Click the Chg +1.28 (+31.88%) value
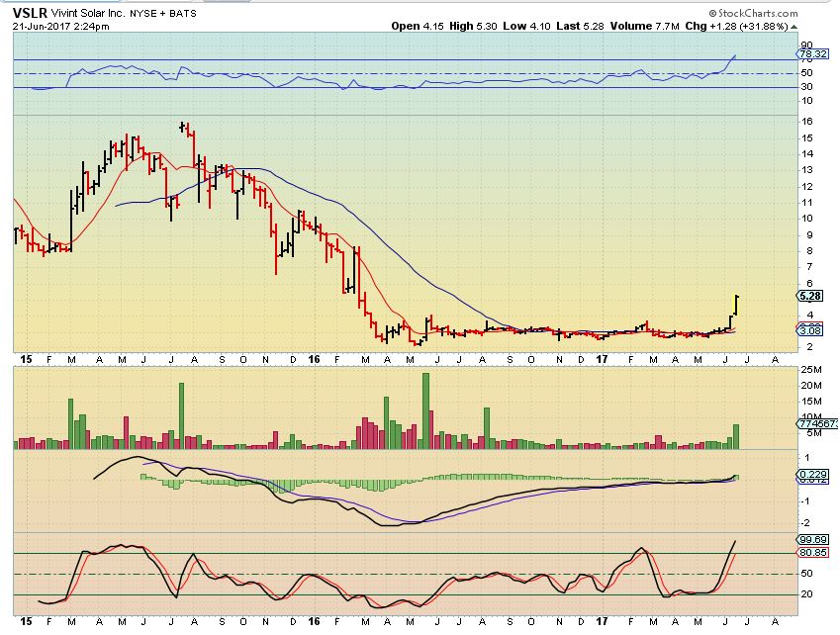Viewport: 840px width, 635px height. (x=736, y=26)
